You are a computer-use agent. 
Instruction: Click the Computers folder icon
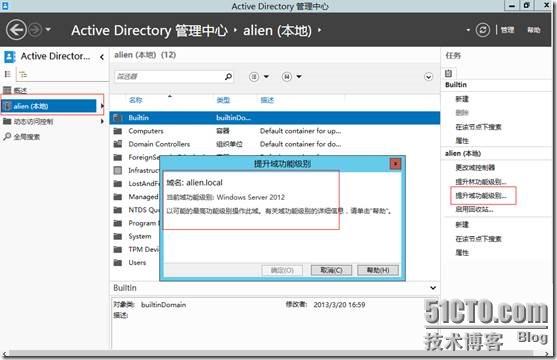(x=118, y=131)
